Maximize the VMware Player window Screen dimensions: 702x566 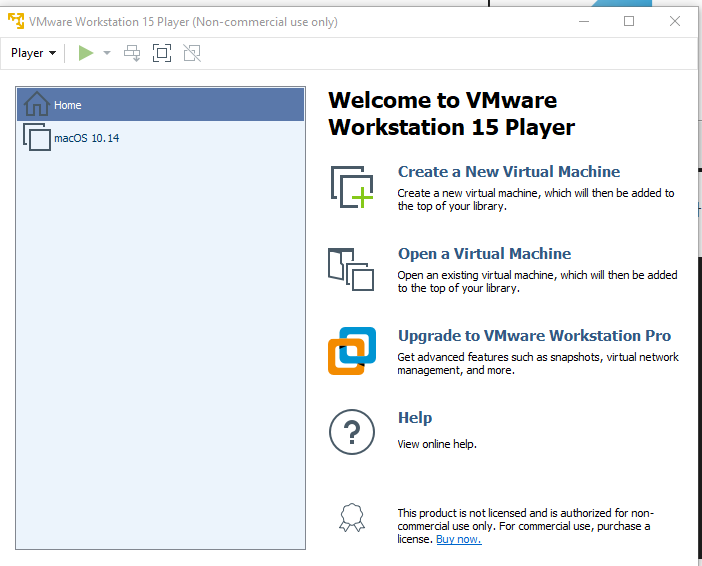[629, 21]
